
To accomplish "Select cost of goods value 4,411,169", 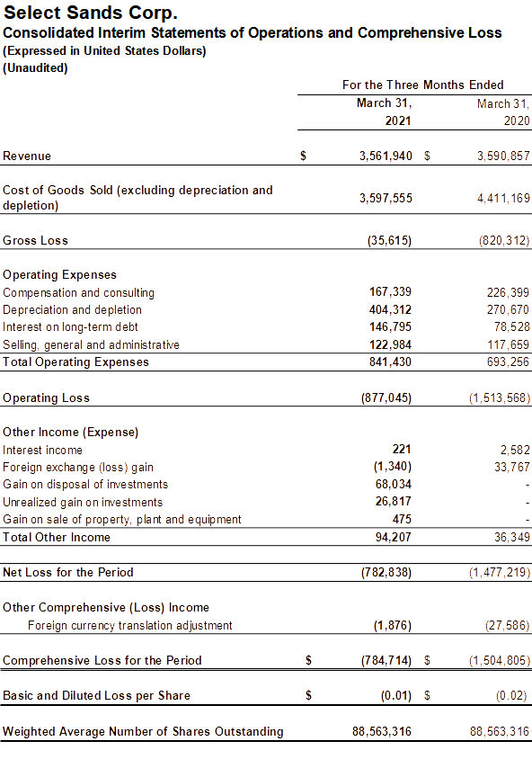I will (503, 198).
